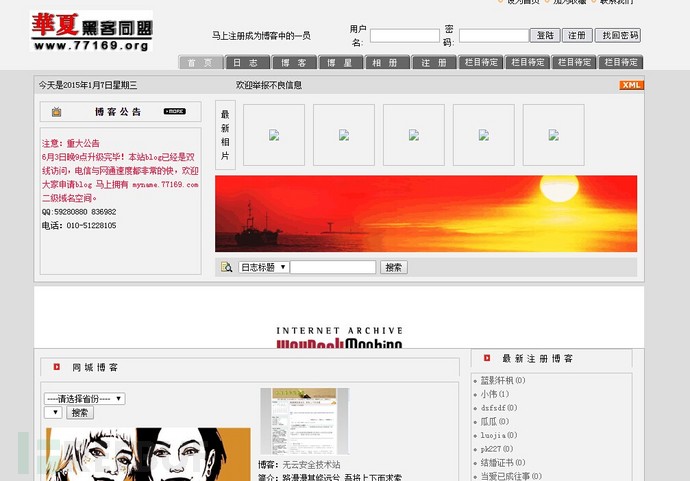The image size is (690, 481).
Task: Go to the 首页 tab
Action: pos(201,62)
